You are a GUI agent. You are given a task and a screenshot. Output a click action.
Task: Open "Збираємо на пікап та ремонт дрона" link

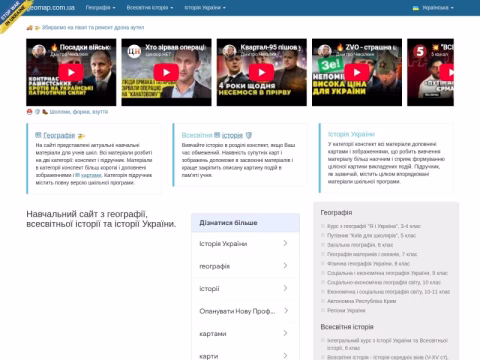93,27
